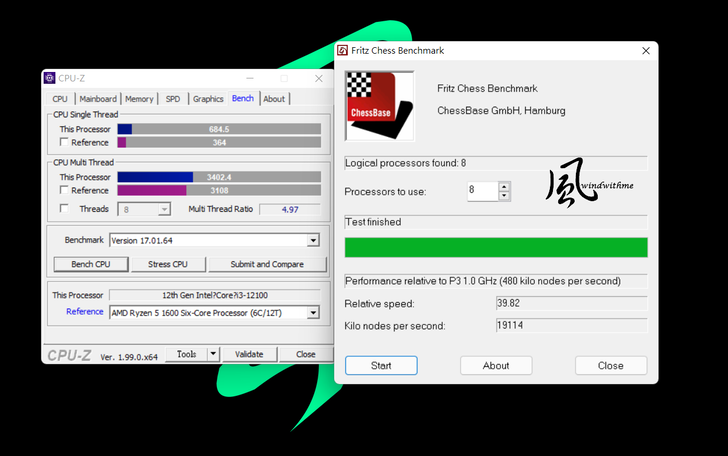The width and height of the screenshot is (728, 456).
Task: Click the Multi Thread Ratio value 4.97
Action: (290, 209)
